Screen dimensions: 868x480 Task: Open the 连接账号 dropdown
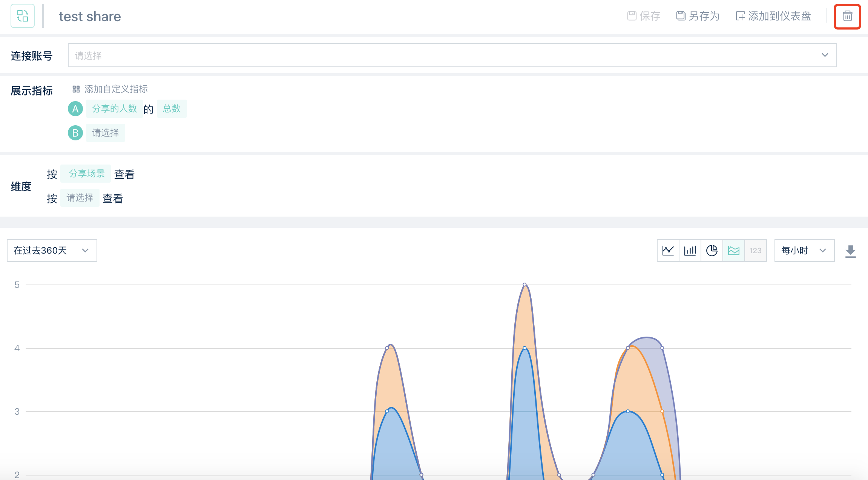pyautogui.click(x=452, y=55)
